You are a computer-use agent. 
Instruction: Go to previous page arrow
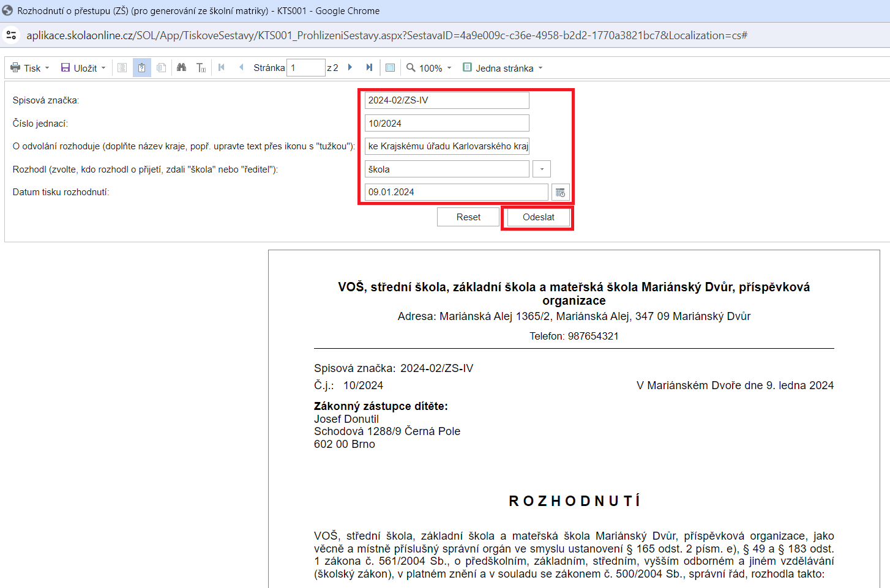(x=241, y=67)
